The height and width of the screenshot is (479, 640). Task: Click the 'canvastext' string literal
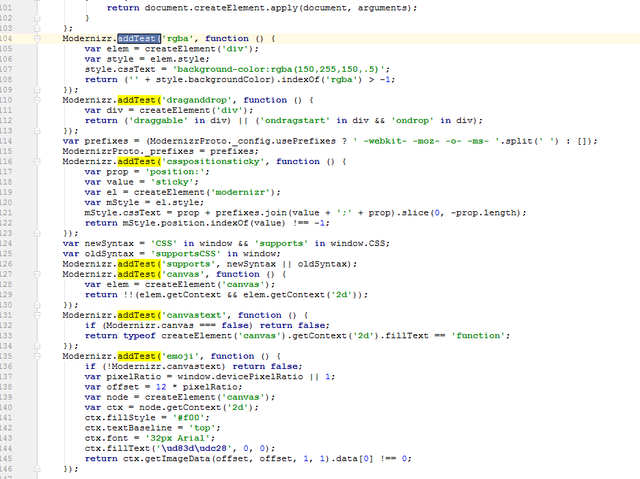194,315
